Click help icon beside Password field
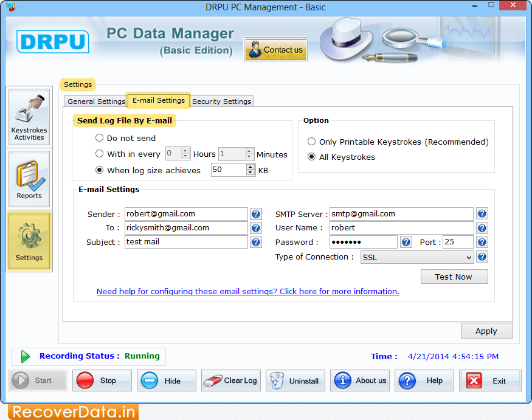The height and width of the screenshot is (420, 532). tap(406, 243)
